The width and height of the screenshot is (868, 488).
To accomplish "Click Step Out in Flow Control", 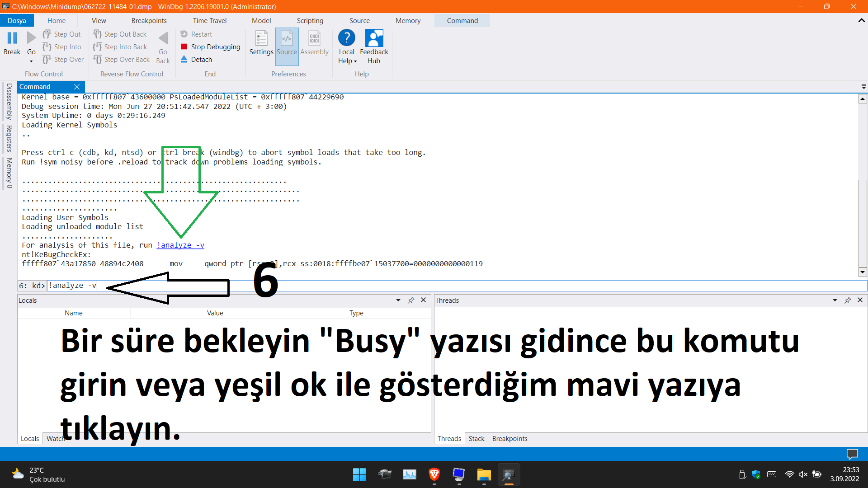I will coord(61,34).
